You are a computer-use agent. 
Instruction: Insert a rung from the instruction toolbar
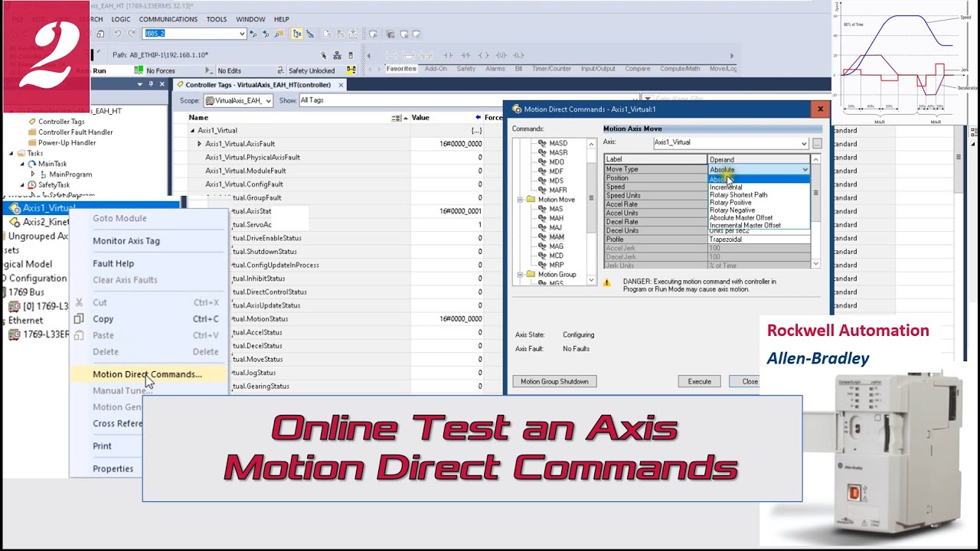[x=391, y=55]
